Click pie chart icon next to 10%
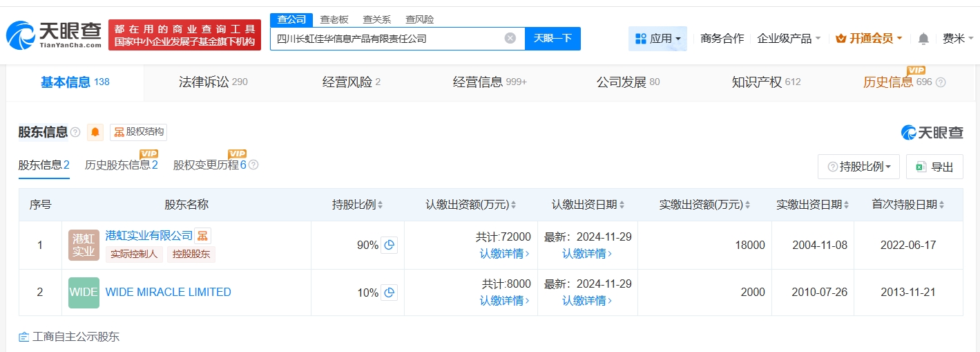Viewport: 980px width, 352px height. [390, 293]
